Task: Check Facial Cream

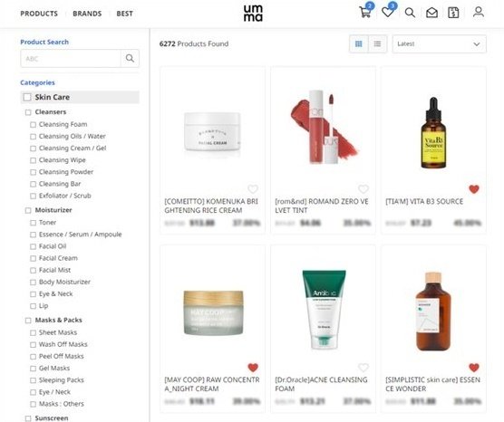Action: click(33, 258)
